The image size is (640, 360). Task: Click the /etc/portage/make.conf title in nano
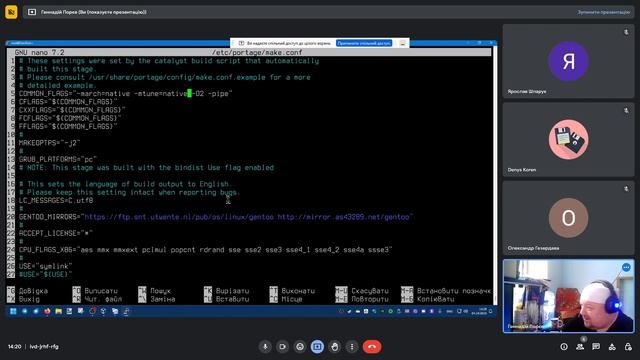pos(257,52)
